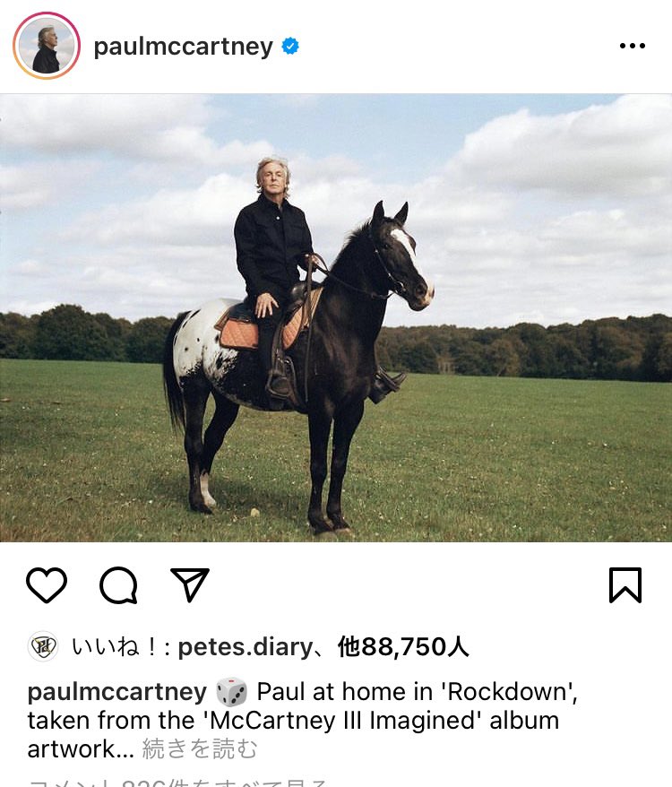Like the post with the heart icon
Image resolution: width=672 pixels, height=787 pixels.
coord(47,584)
